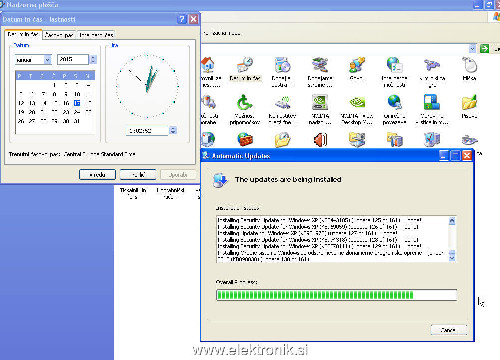Open the Accessibility Options wheelchair icon
This screenshot has width=500, height=360.
[244, 102]
